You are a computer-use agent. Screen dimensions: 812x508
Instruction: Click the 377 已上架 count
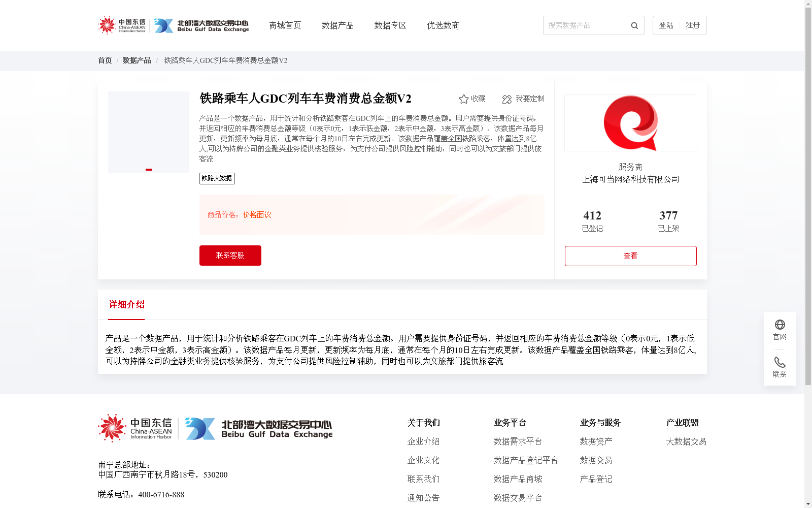pos(668,221)
